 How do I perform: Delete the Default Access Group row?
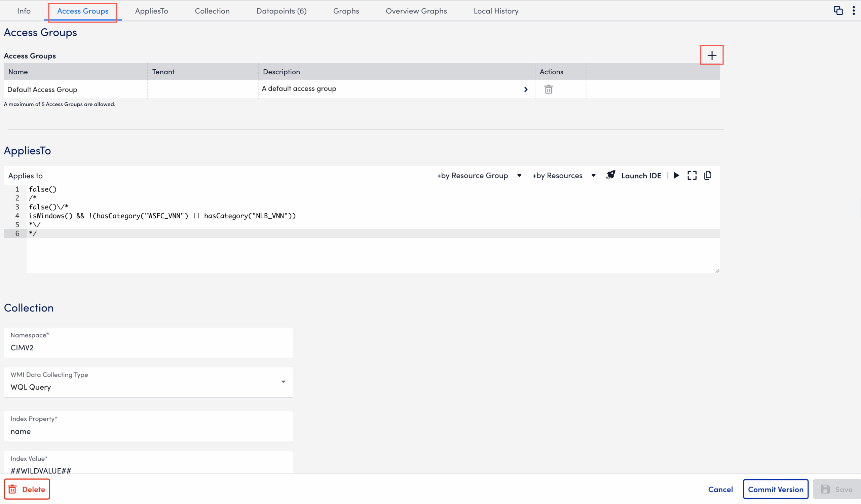(548, 89)
